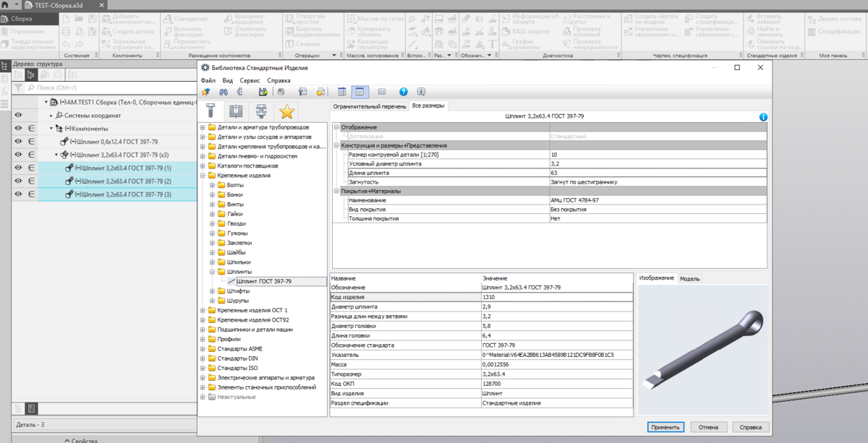Open the favorites star tab in the library
Viewport: 868px width, 443px height.
click(287, 111)
